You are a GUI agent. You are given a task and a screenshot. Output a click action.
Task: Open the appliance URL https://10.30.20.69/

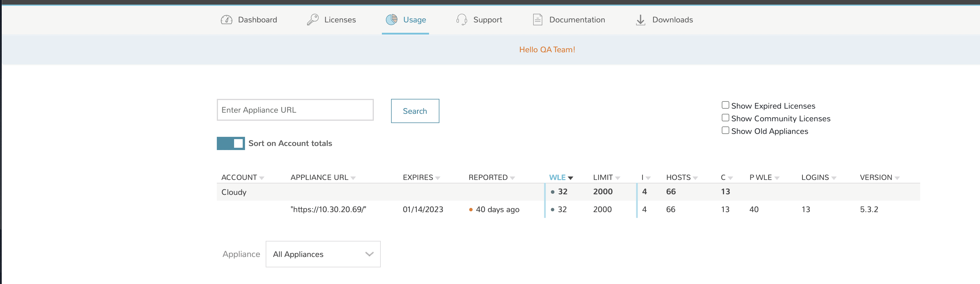(328, 209)
